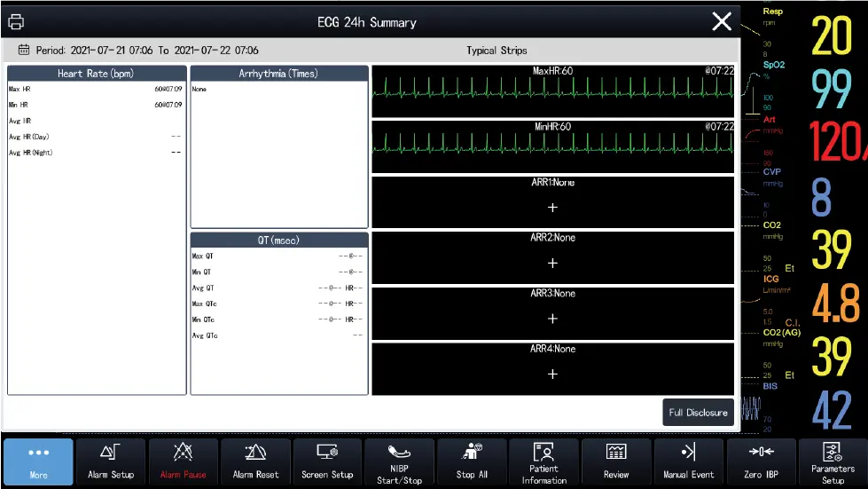
Task: Open Screen Setup
Action: tap(327, 462)
